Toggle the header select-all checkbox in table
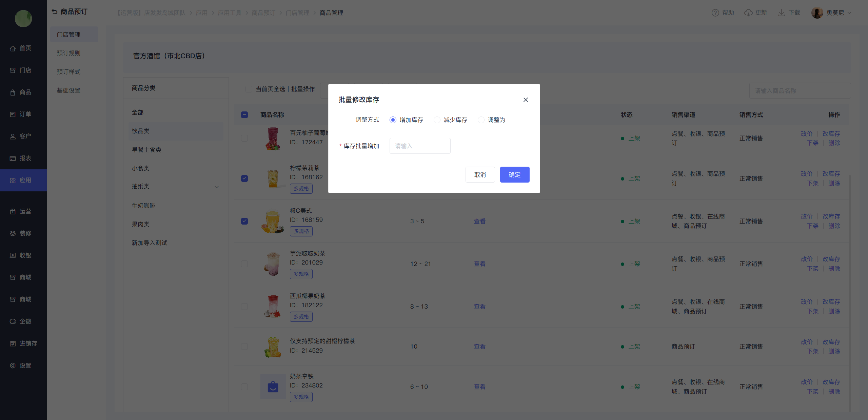This screenshot has width=868, height=420. [244, 115]
